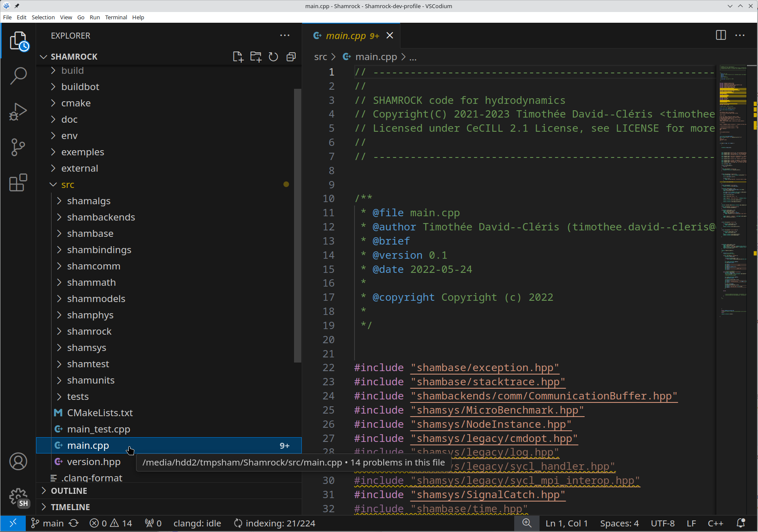Open the Edit menu

click(x=21, y=17)
